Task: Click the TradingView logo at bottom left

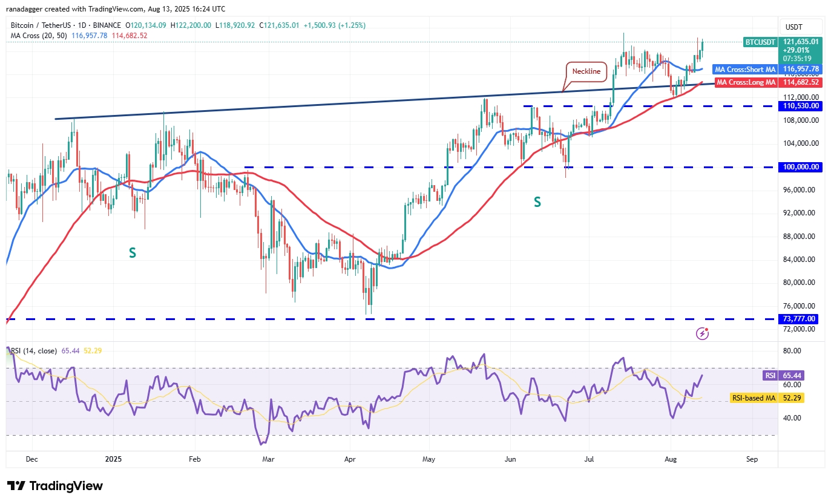Action: (x=55, y=486)
